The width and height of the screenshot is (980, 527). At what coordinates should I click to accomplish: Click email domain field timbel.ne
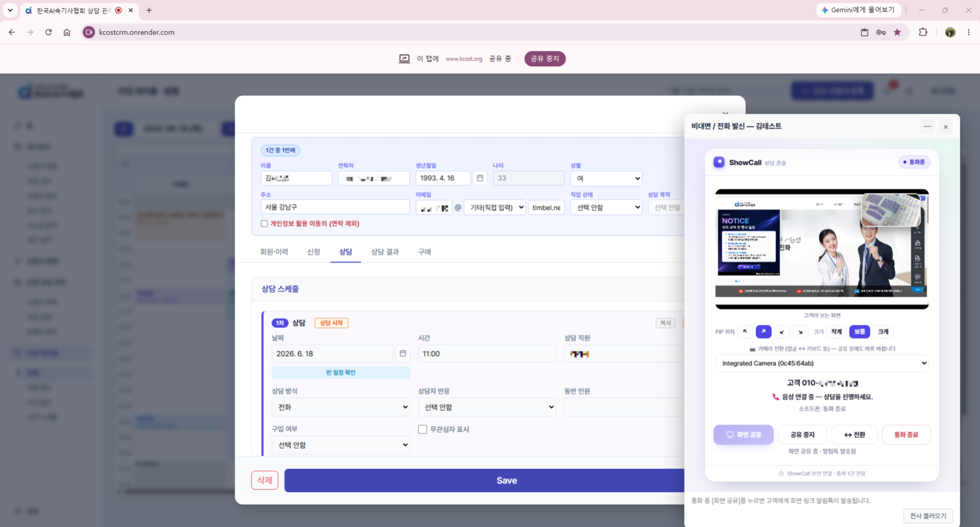[x=546, y=208]
